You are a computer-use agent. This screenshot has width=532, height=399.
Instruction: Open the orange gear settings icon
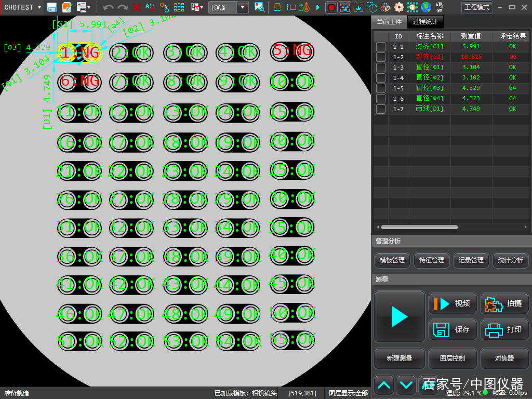[x=399, y=7]
